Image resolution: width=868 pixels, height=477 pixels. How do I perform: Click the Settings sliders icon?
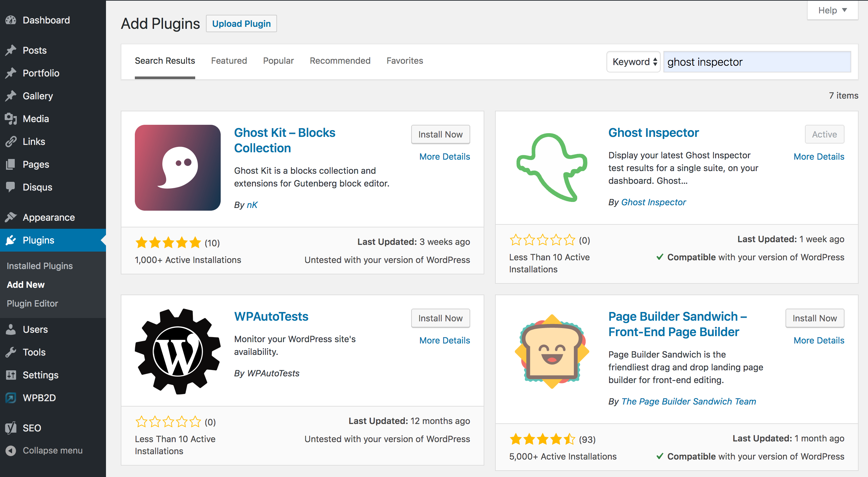tap(11, 375)
